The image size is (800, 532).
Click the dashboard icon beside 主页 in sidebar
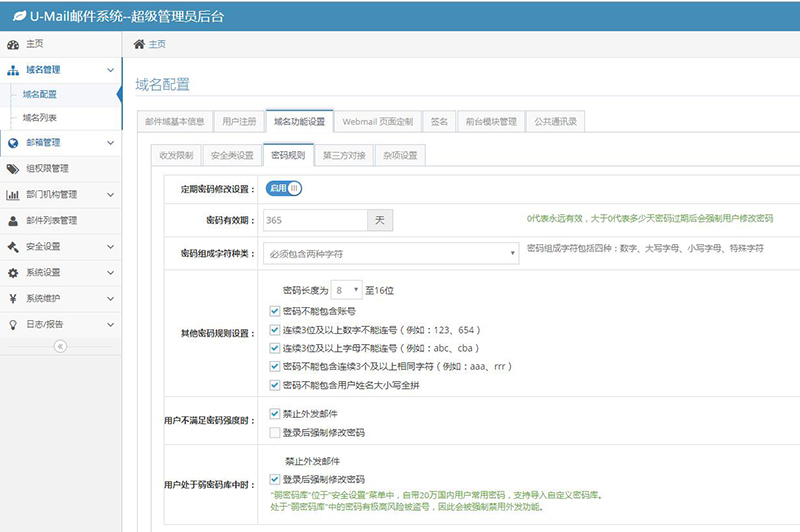(13, 44)
